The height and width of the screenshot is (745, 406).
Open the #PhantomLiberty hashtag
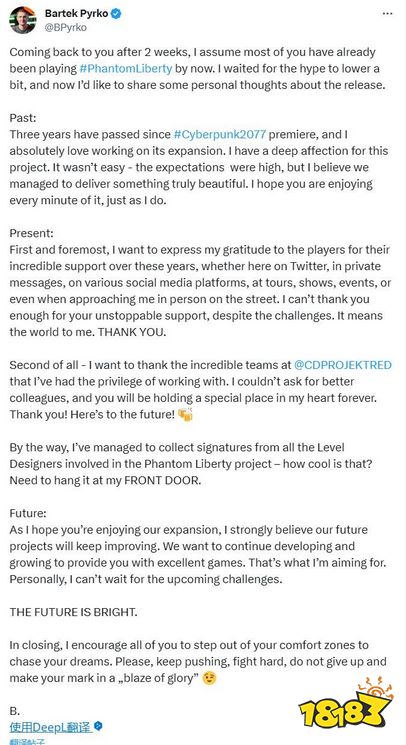(126, 68)
